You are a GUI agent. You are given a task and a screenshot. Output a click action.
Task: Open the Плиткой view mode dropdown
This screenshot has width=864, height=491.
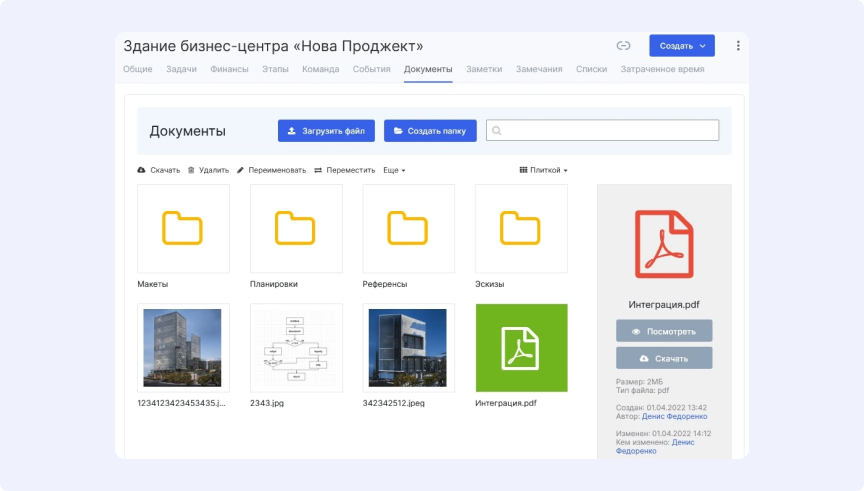(x=544, y=170)
